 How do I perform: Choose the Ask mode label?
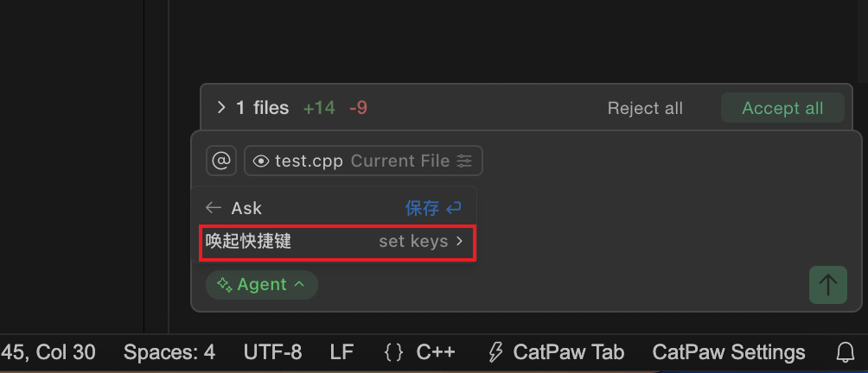[246, 208]
